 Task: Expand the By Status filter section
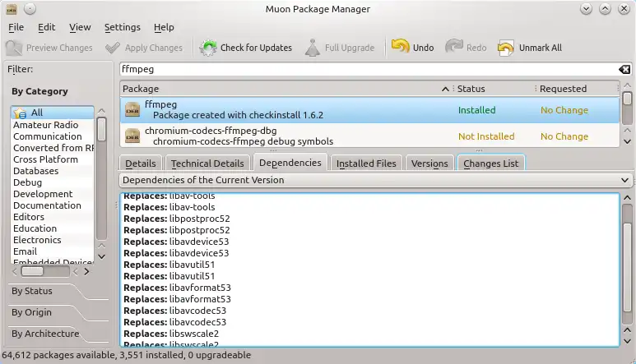32,291
